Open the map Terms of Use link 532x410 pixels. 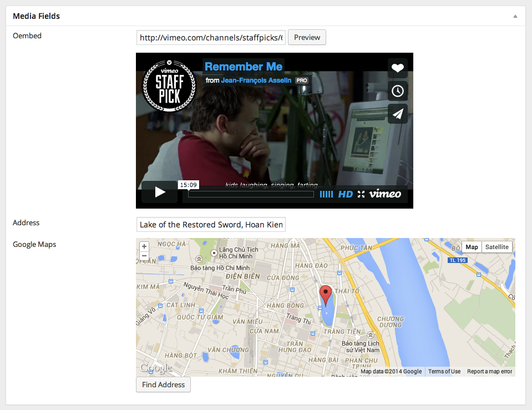tap(444, 371)
